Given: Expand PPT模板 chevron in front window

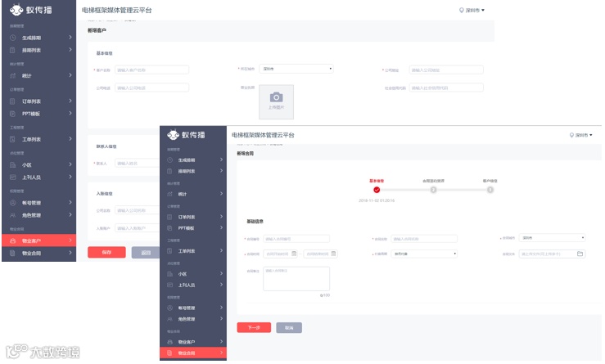Looking at the screenshot, I should pyautogui.click(x=222, y=227).
